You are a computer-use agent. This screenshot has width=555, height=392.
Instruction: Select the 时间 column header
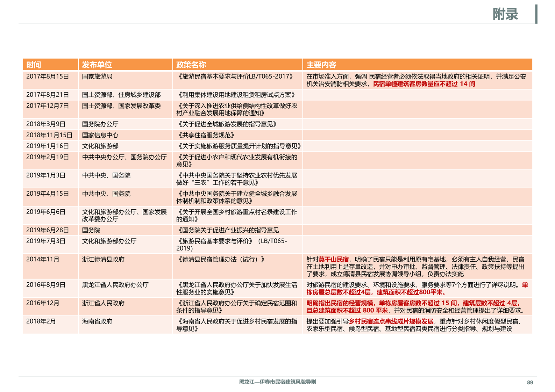[34, 65]
